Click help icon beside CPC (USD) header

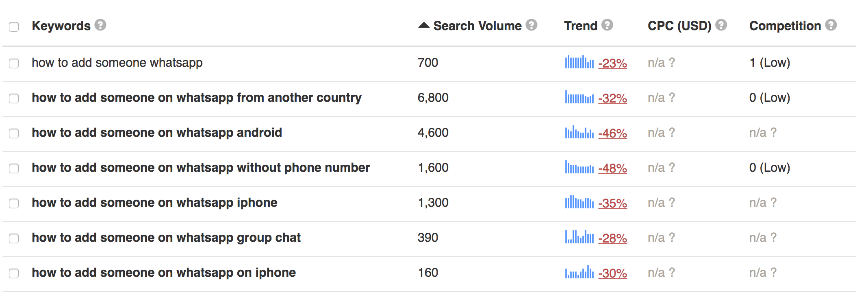[721, 25]
